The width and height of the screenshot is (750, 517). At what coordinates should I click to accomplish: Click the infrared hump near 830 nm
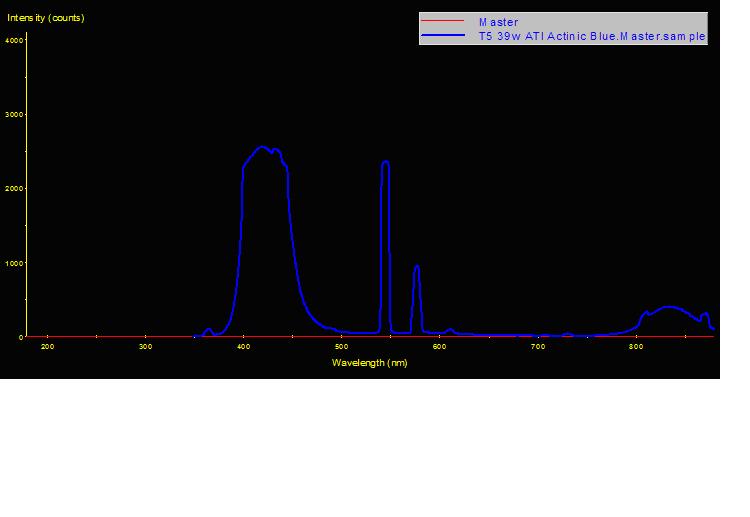[x=669, y=307]
